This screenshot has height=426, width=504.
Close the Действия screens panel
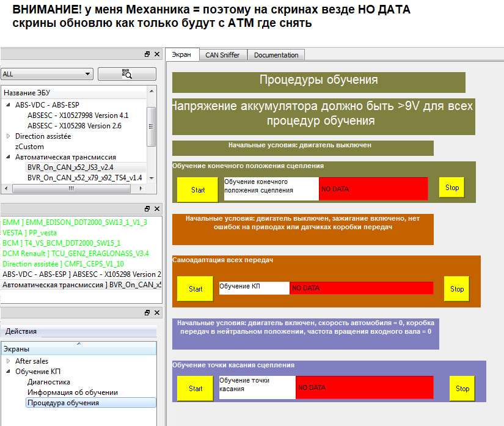pos(157,312)
